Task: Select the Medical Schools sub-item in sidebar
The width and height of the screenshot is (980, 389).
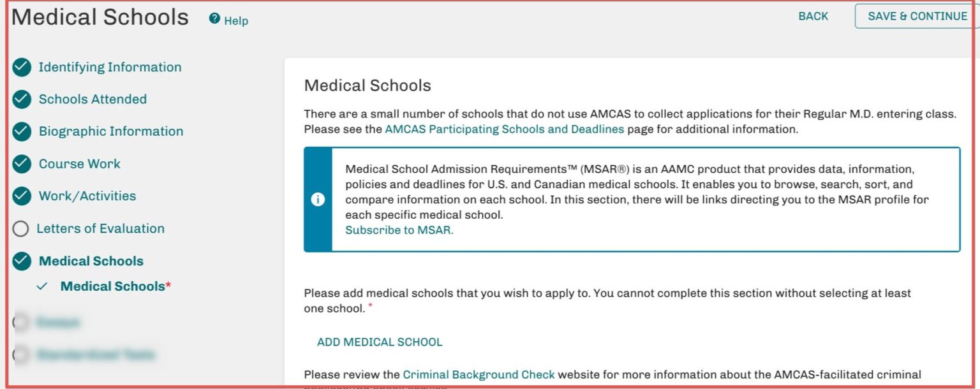Action: coord(112,286)
